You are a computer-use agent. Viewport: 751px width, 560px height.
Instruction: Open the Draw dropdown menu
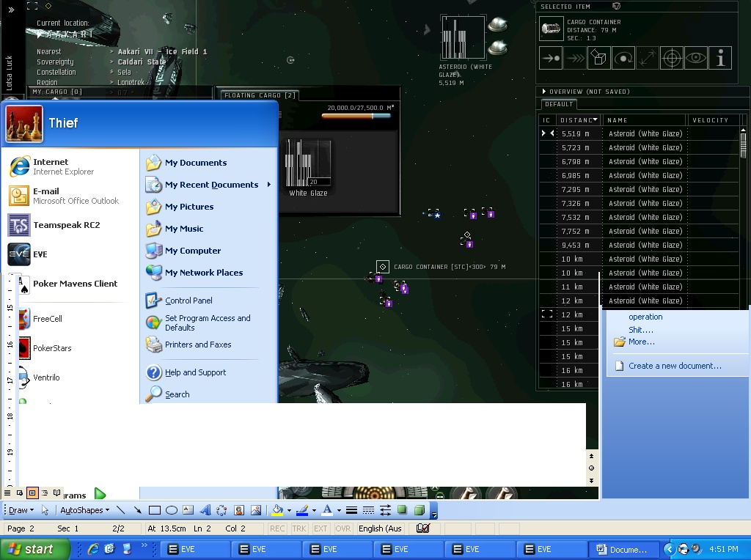click(21, 510)
